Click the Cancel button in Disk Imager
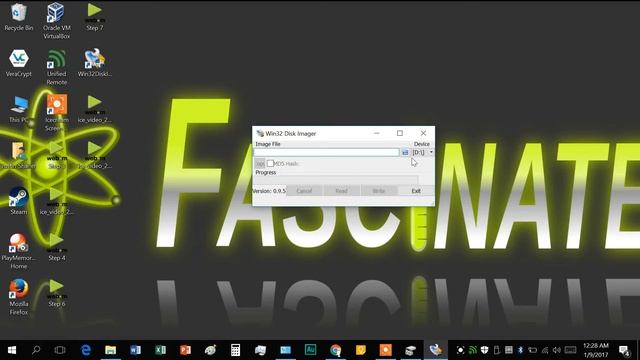 (304, 191)
